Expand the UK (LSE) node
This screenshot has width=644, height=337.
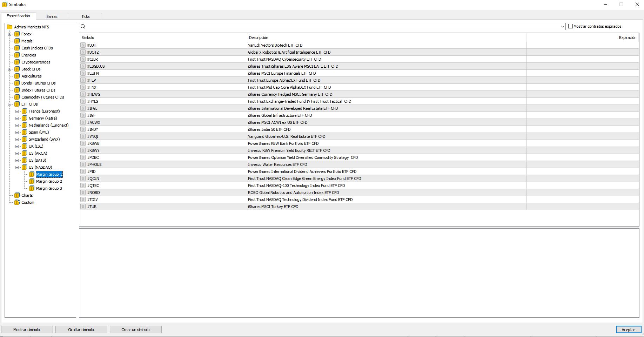17,146
